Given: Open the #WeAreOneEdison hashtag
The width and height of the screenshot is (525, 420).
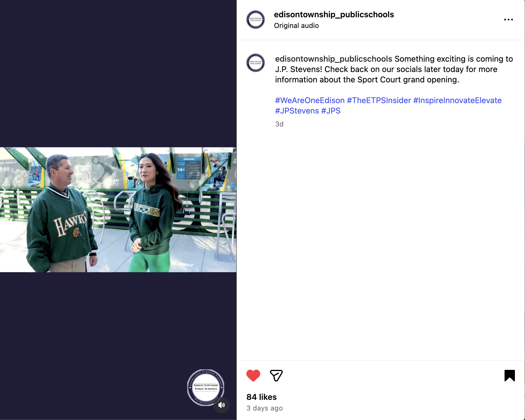Looking at the screenshot, I should [310, 100].
